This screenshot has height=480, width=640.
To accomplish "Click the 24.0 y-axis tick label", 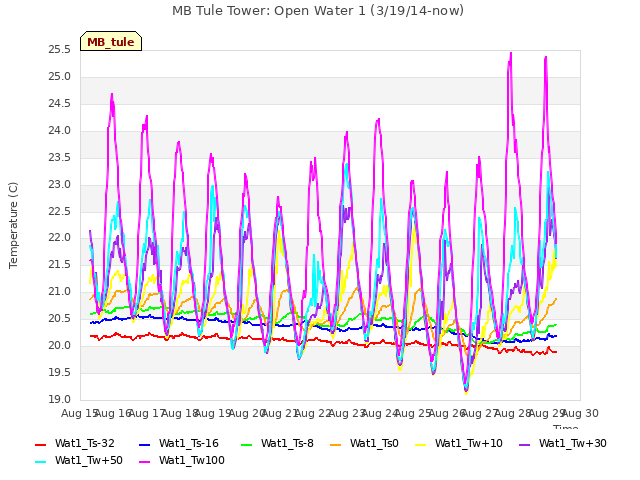I will point(60,131).
